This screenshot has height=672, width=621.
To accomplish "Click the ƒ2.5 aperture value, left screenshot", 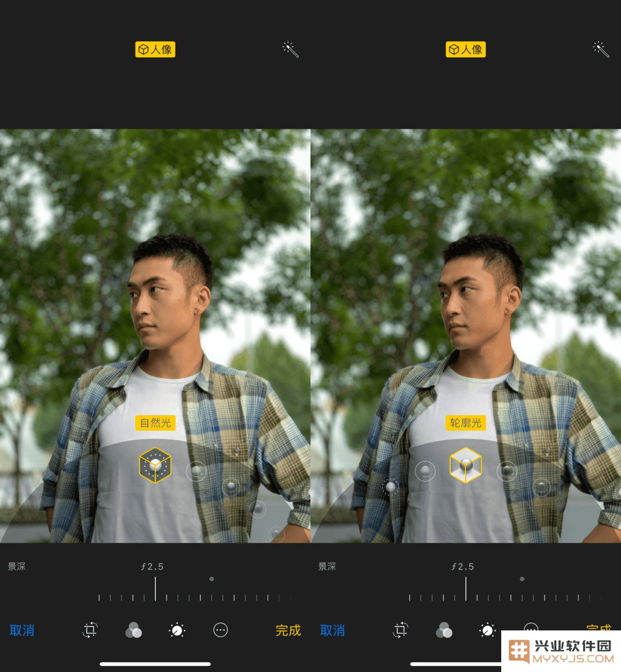I will click(152, 567).
